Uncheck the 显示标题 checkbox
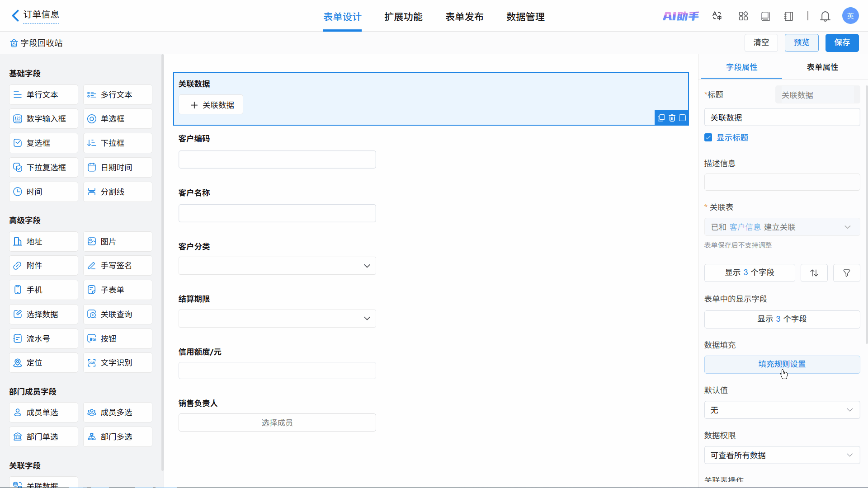The height and width of the screenshot is (488, 868). [708, 138]
